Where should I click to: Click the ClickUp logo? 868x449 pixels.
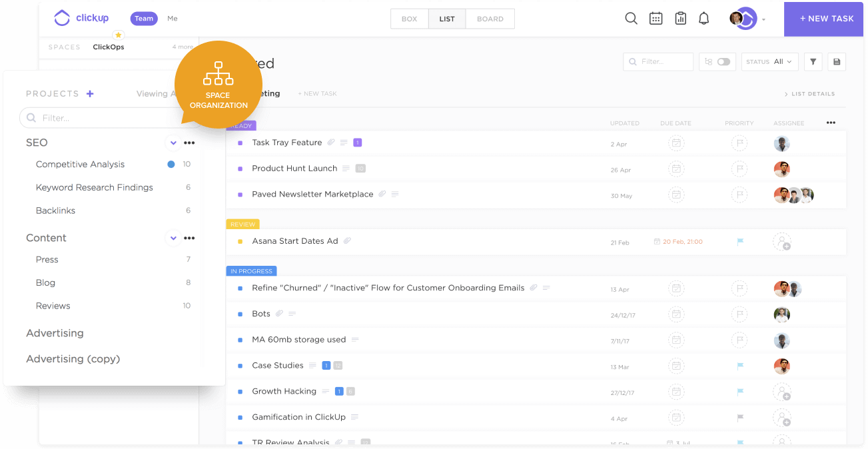pyautogui.click(x=81, y=19)
